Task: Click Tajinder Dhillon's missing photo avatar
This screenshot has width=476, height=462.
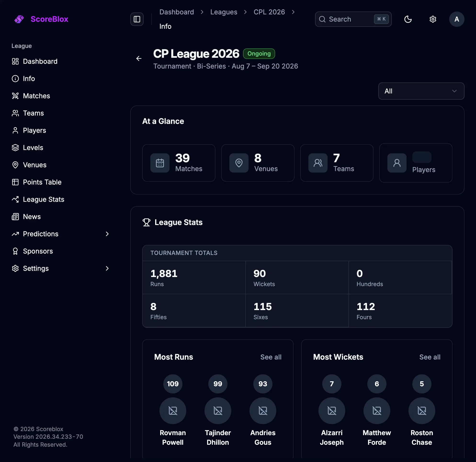Action: coord(218,411)
